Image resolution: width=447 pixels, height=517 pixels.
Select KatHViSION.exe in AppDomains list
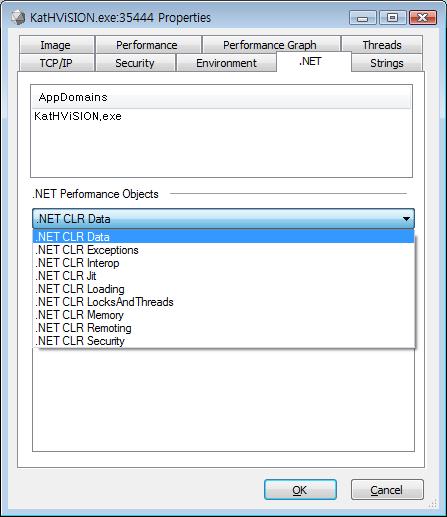(78, 116)
